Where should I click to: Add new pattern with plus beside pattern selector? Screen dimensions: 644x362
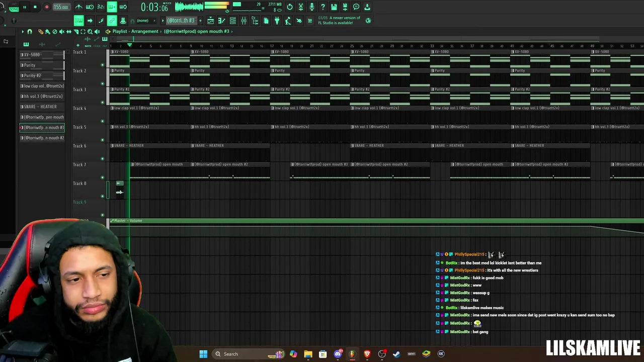(x=201, y=21)
